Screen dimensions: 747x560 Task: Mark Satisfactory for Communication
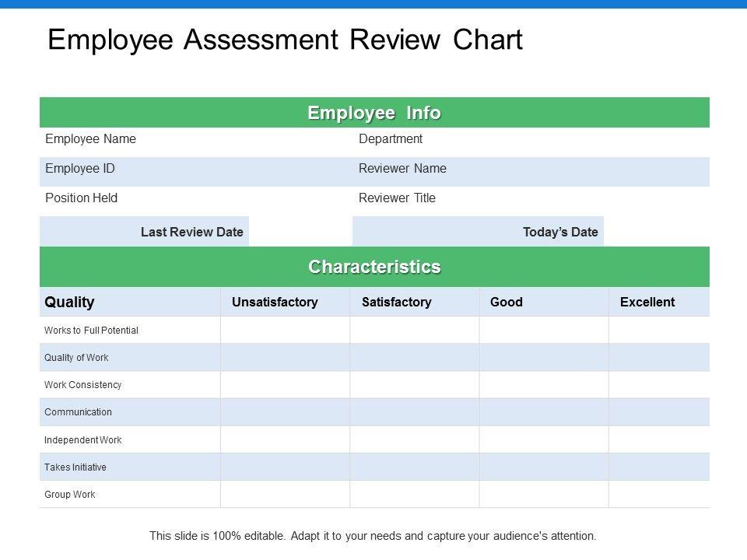pos(415,412)
